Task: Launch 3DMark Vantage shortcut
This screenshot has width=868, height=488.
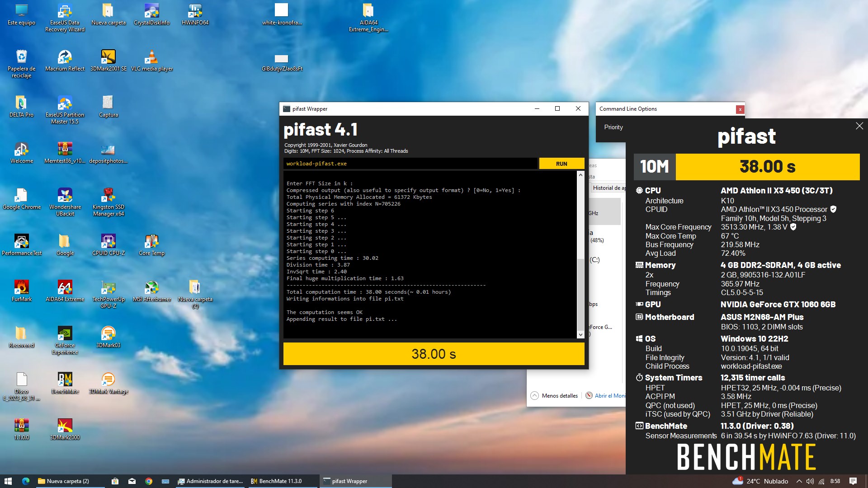Action: (108, 383)
